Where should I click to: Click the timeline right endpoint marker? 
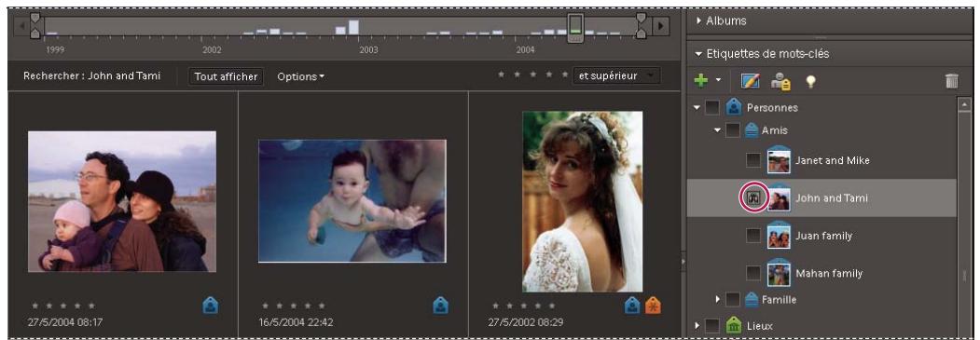[642, 25]
